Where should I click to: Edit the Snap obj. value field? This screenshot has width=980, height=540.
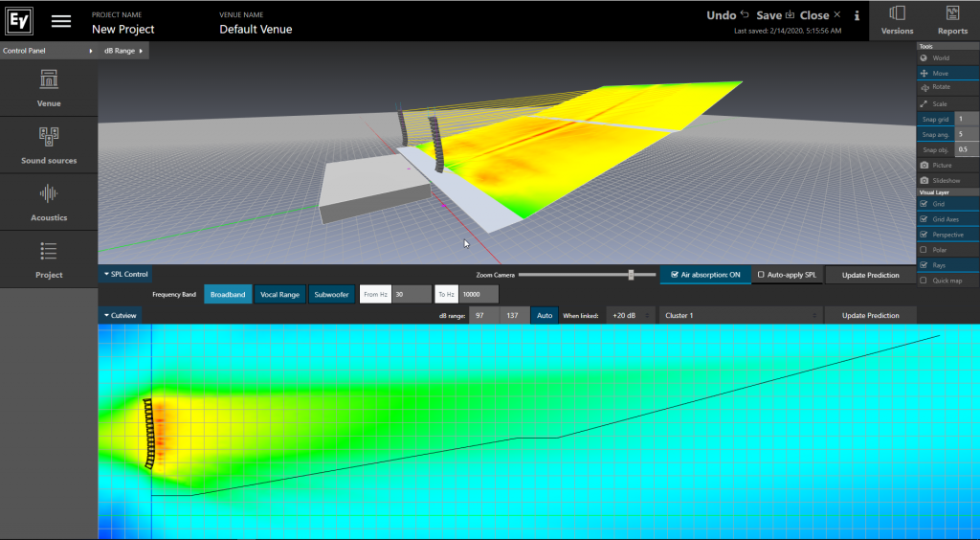(x=967, y=150)
